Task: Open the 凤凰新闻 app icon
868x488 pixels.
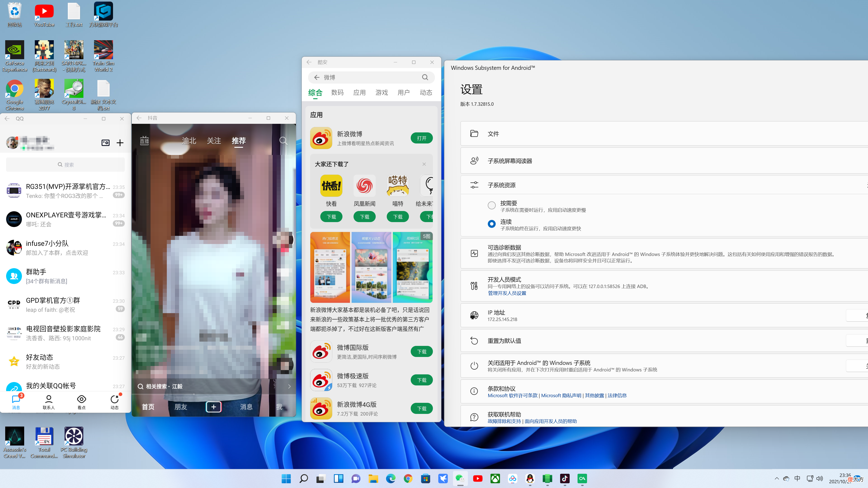Action: (365, 185)
